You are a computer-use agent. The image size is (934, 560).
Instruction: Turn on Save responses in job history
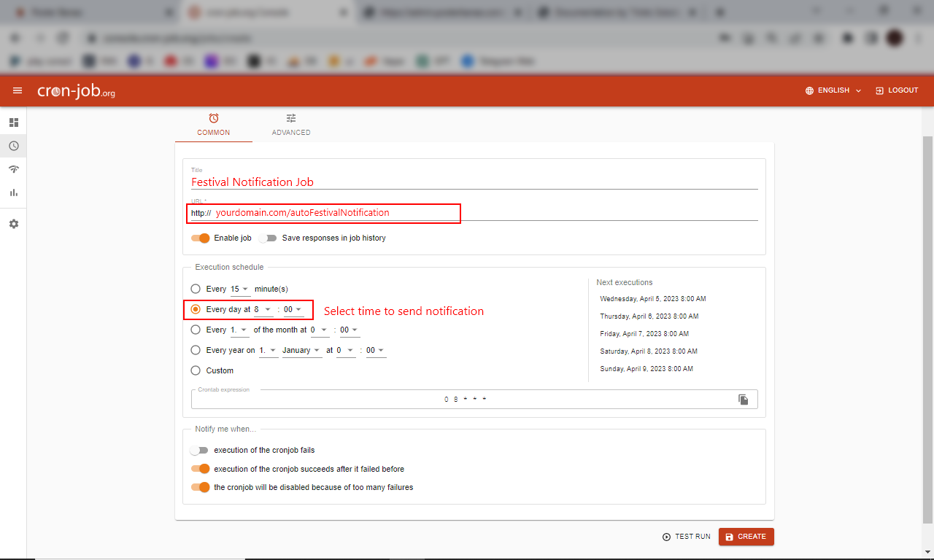(x=269, y=238)
